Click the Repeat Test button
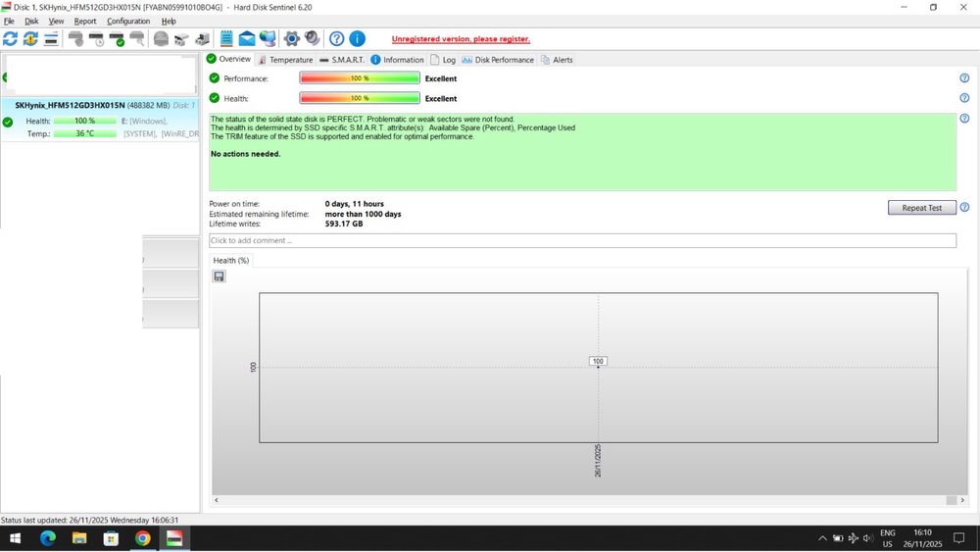Screen dimensions: 980x552 pyautogui.click(x=922, y=208)
